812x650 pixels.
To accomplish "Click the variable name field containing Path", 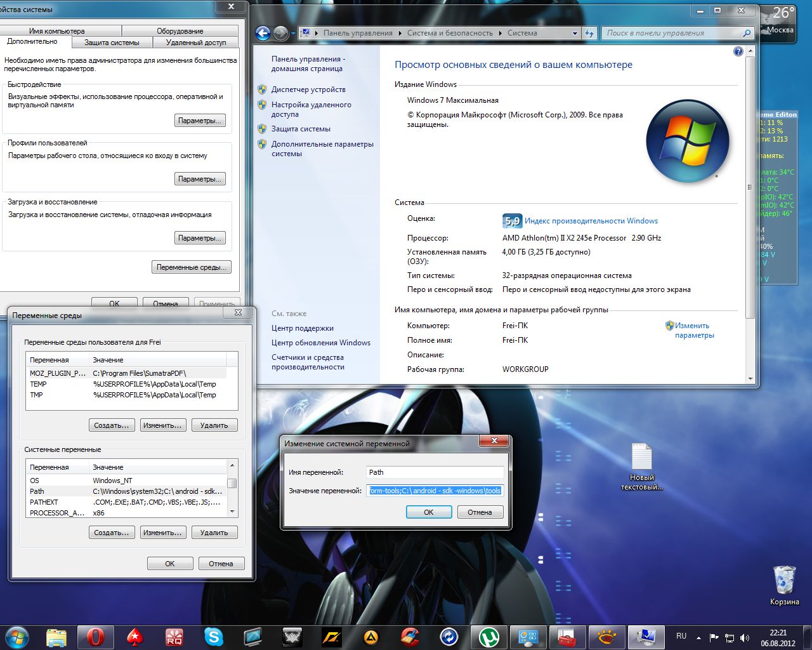I will (435, 472).
